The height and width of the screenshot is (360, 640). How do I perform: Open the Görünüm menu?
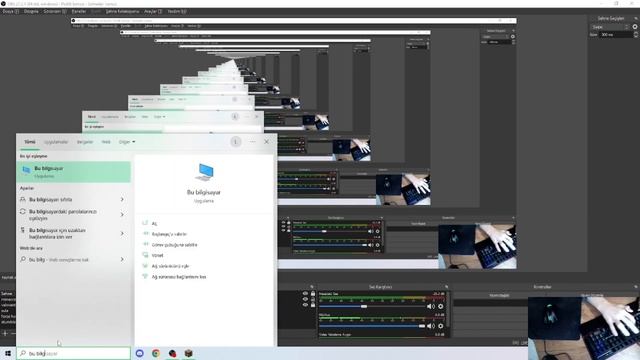click(x=55, y=11)
